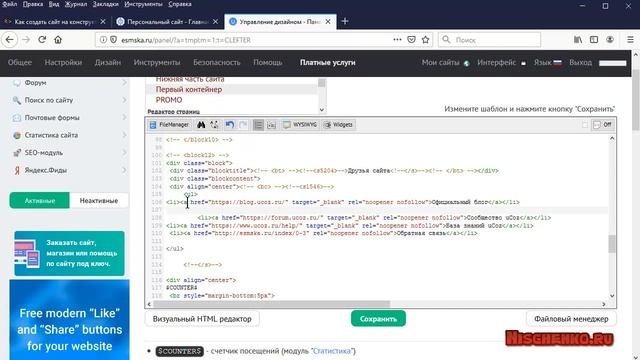Open the Справка menu
This screenshot has height=360, width=640.
(180, 4)
